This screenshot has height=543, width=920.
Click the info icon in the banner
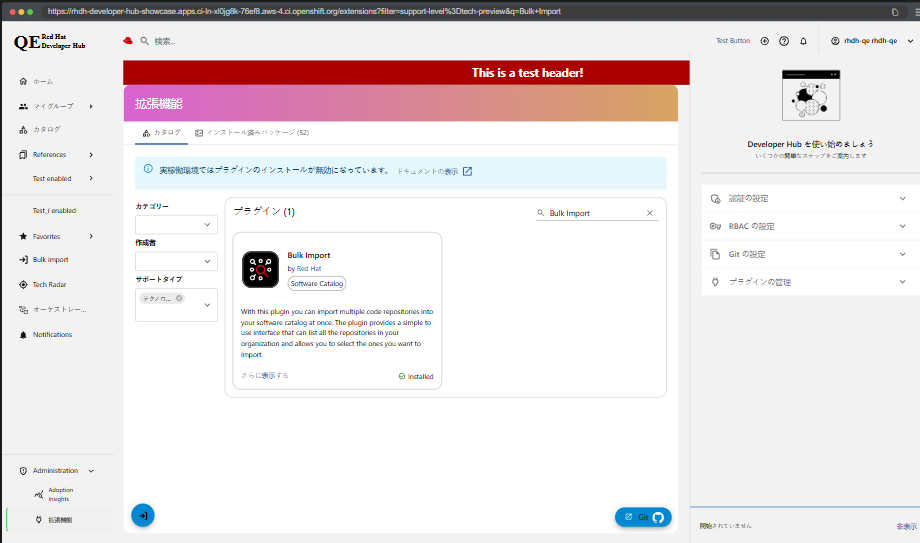click(148, 168)
